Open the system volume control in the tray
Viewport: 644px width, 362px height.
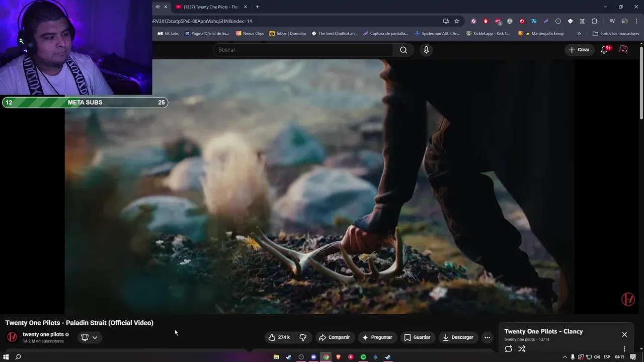point(597,357)
